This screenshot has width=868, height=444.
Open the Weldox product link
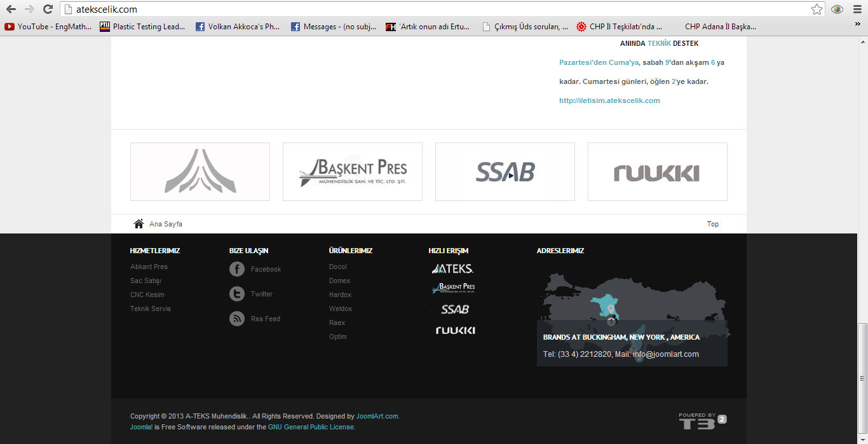(341, 309)
